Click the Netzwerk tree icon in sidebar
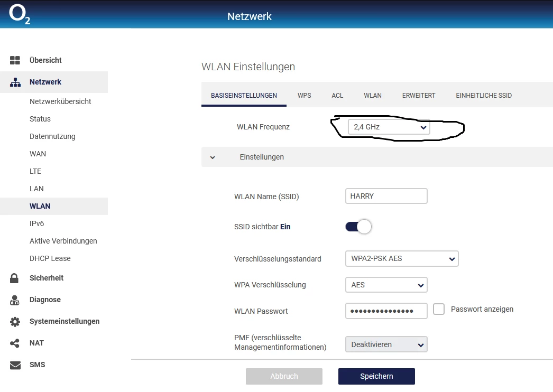Screen dimensions: 553x392 15,82
